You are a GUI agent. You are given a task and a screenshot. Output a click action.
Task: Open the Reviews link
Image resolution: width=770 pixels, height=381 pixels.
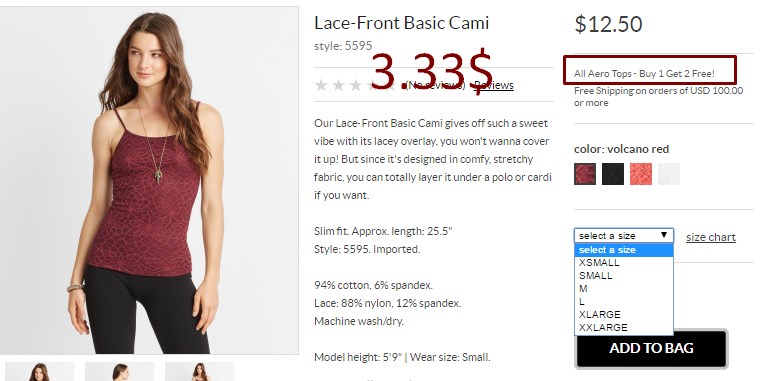pos(494,85)
